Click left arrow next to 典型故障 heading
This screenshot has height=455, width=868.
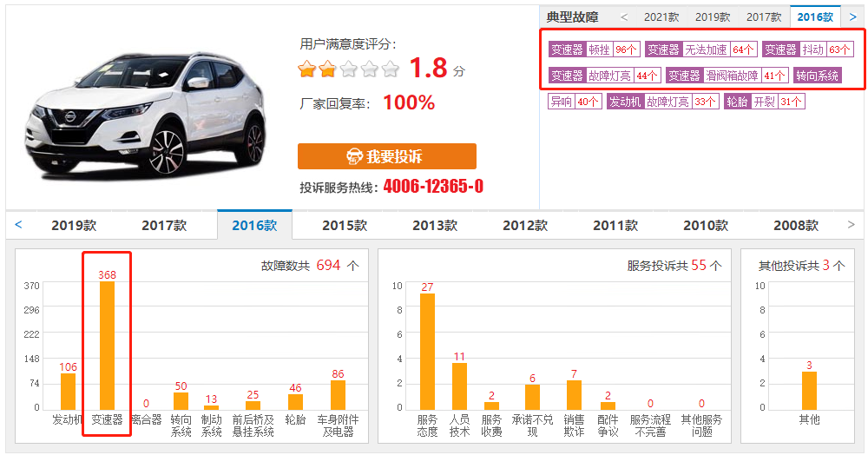[x=623, y=16]
